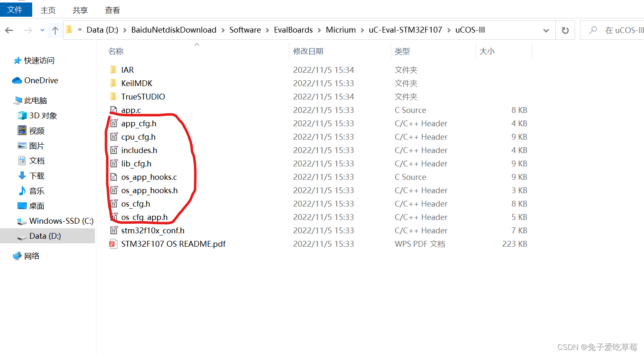
Task: Select lib_cfg.h header file icon
Action: click(x=114, y=163)
